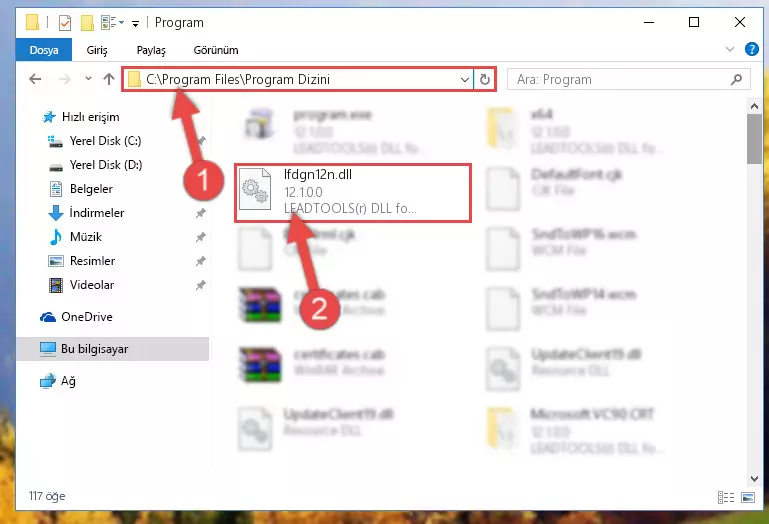The height and width of the screenshot is (524, 769).
Task: Click the Forward navigation arrow
Action: [64, 79]
